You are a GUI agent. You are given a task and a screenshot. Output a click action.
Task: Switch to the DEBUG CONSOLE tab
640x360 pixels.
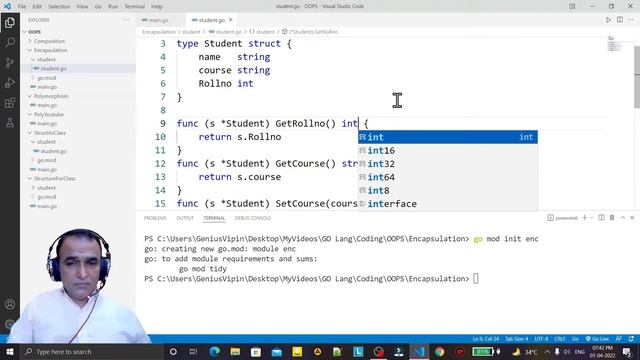[x=253, y=218]
